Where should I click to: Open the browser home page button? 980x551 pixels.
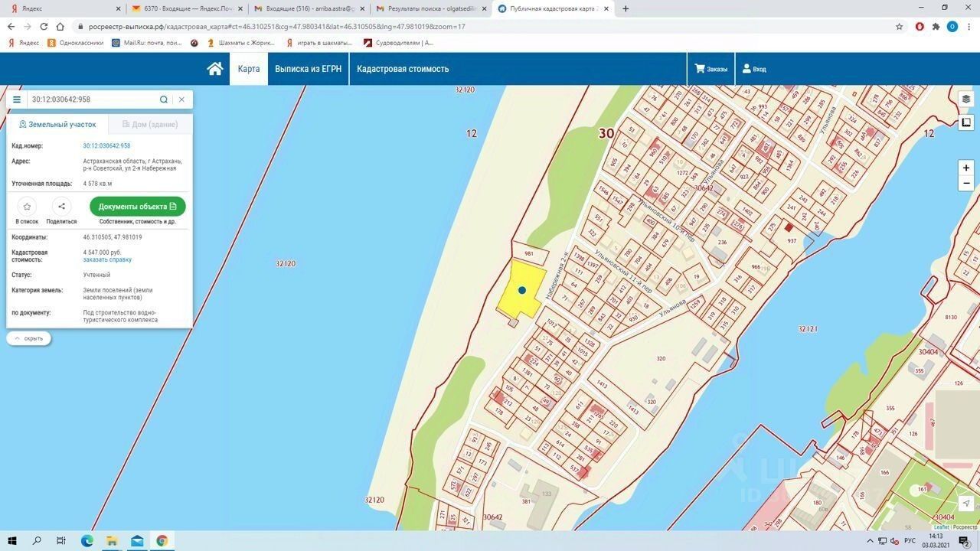click(x=60, y=26)
